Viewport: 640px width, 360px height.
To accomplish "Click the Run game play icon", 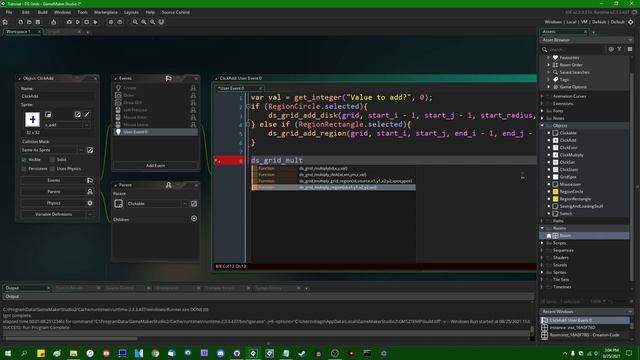I will [78, 22].
